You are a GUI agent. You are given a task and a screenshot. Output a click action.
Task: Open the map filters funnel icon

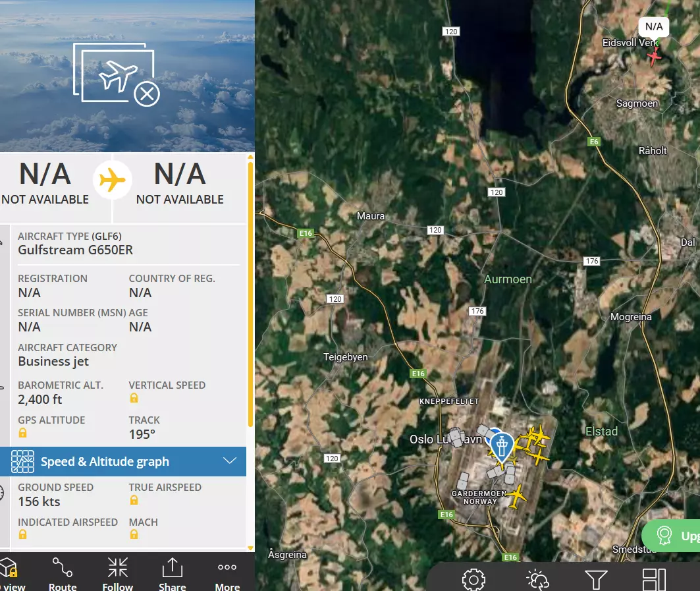coord(596,580)
